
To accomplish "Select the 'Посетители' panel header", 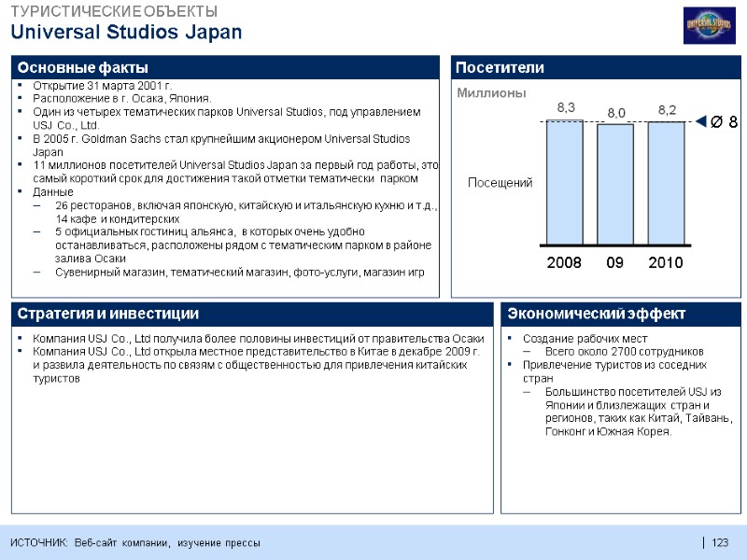I will coord(596,67).
